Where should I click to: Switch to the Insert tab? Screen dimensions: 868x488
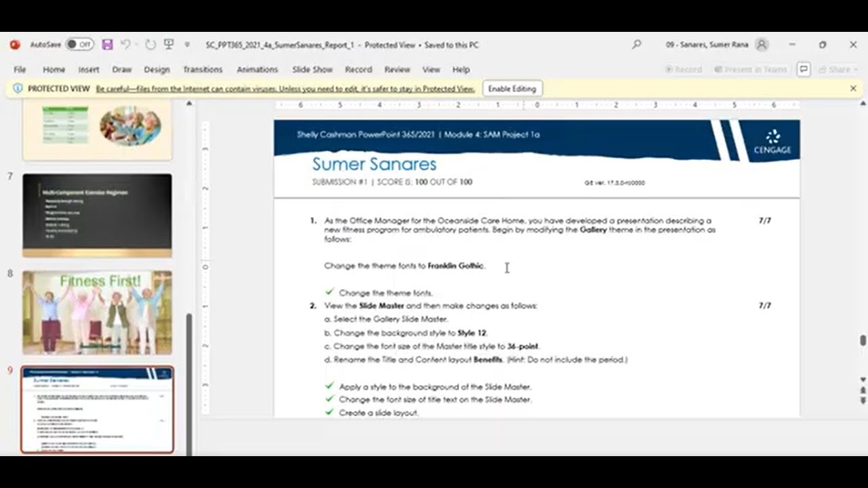point(89,70)
